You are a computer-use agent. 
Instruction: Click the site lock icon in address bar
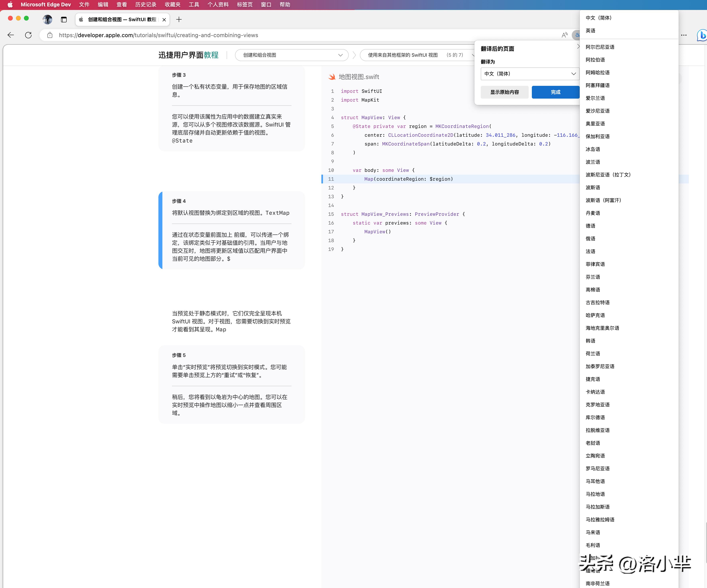click(x=50, y=35)
